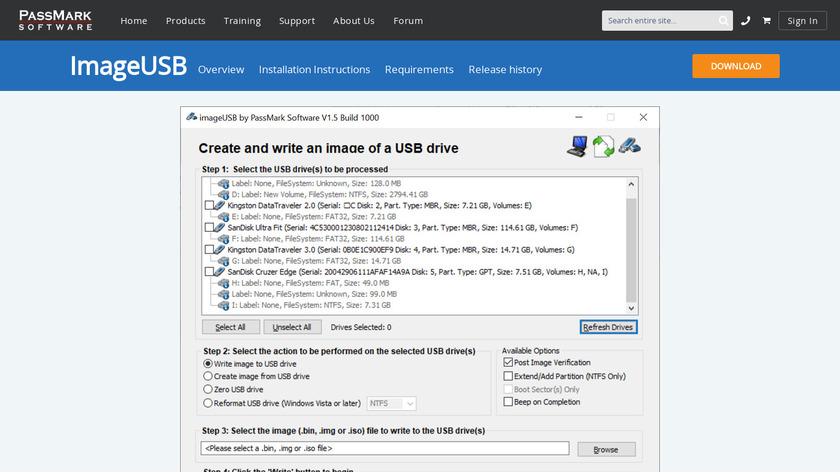Image resolution: width=840 pixels, height=472 pixels.
Task: Click the green arrows document icon
Action: [x=603, y=146]
